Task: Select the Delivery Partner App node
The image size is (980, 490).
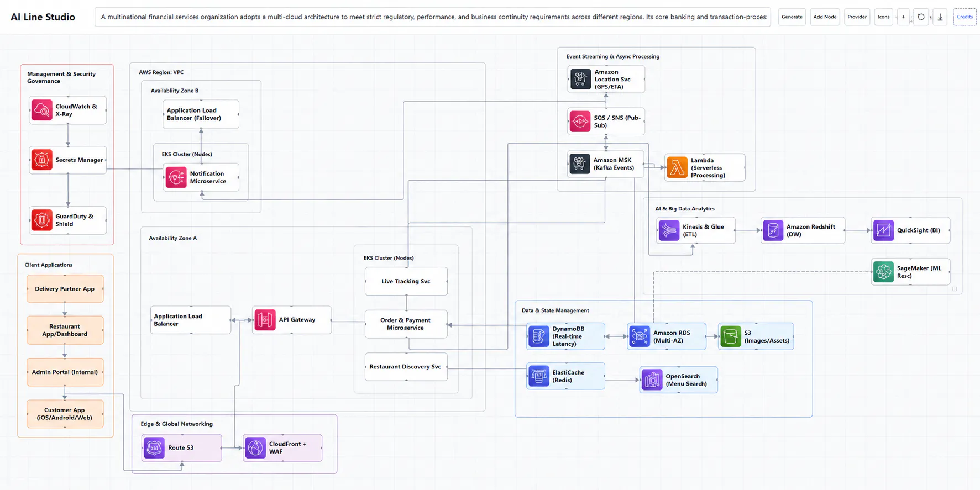Action: click(x=65, y=289)
